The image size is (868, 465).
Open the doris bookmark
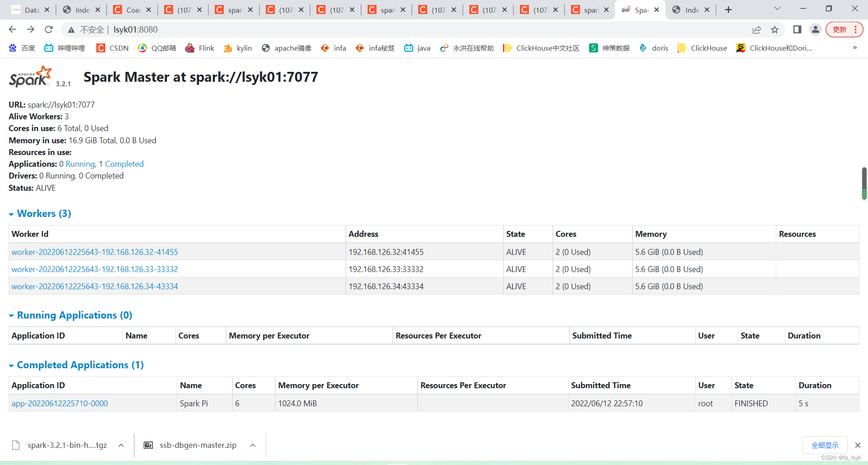(654, 48)
